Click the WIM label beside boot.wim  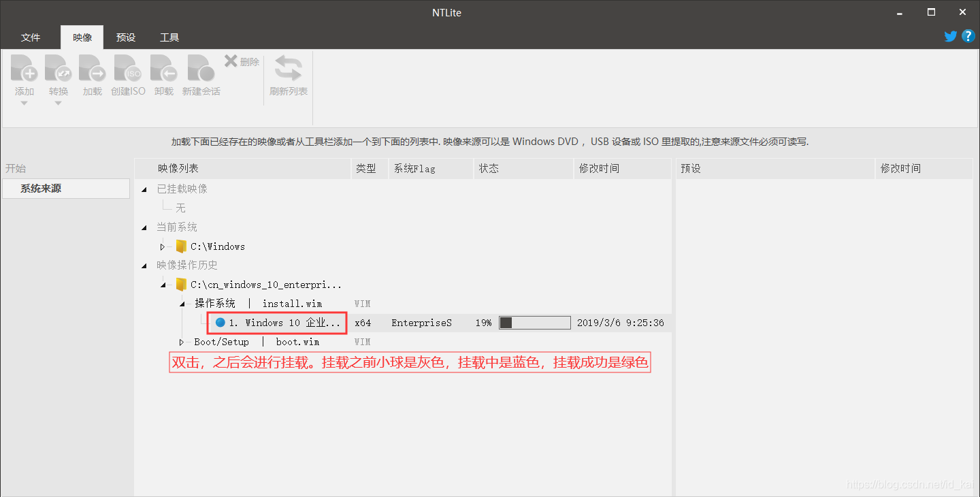[x=363, y=342]
